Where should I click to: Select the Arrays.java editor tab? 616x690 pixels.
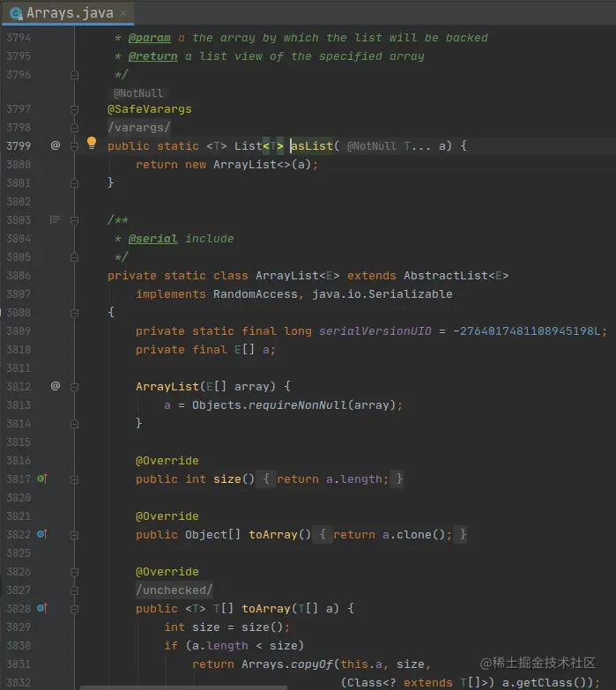coord(67,13)
